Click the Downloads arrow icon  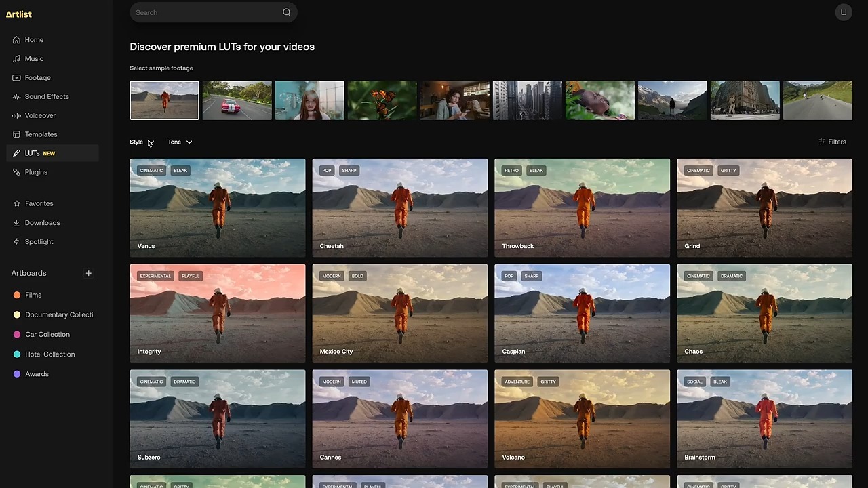tap(16, 222)
